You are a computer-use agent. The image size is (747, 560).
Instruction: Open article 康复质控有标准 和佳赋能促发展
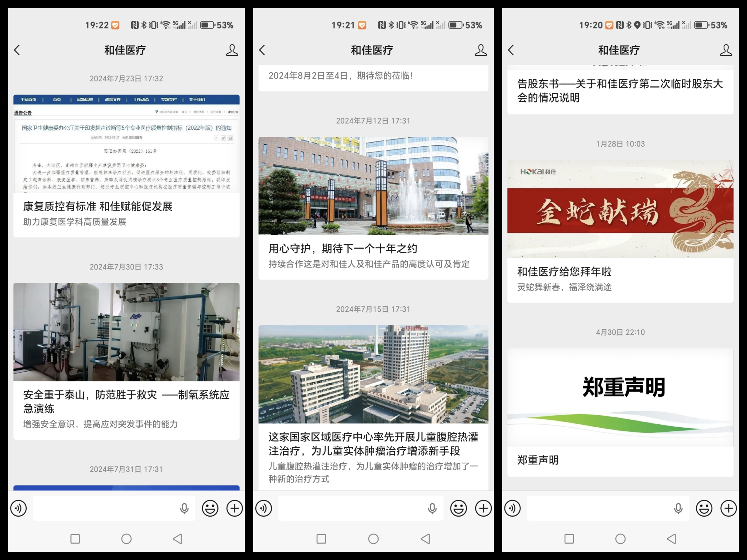[98, 206]
